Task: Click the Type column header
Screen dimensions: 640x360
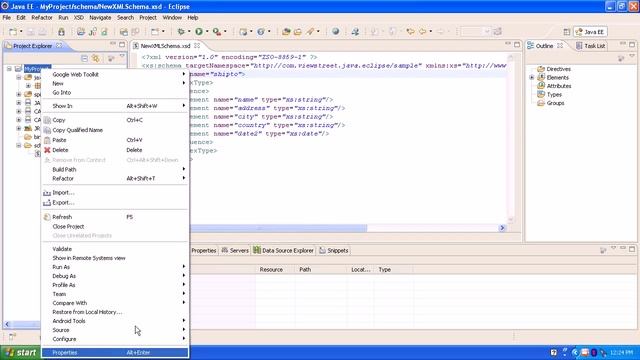Action: (384, 269)
